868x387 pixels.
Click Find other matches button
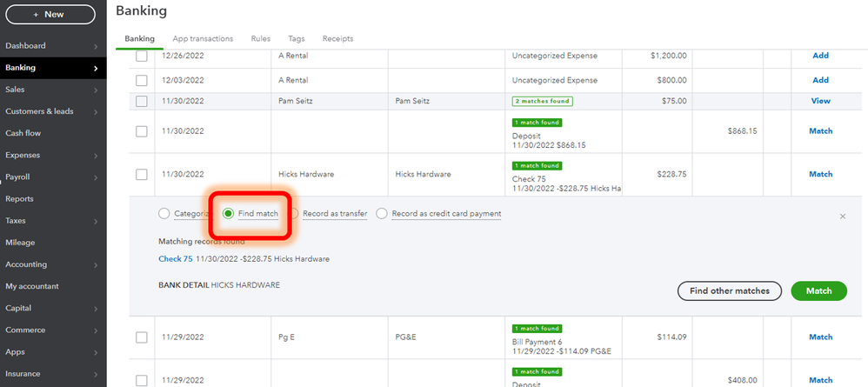pyautogui.click(x=730, y=290)
